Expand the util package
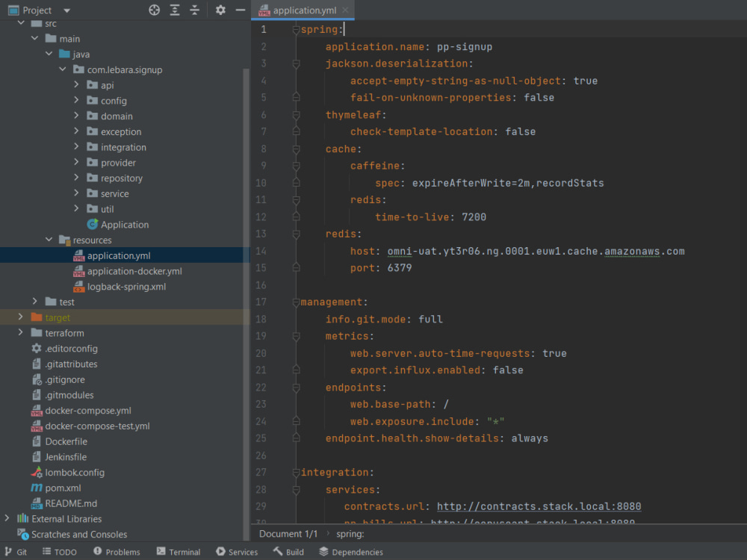 pos(76,208)
